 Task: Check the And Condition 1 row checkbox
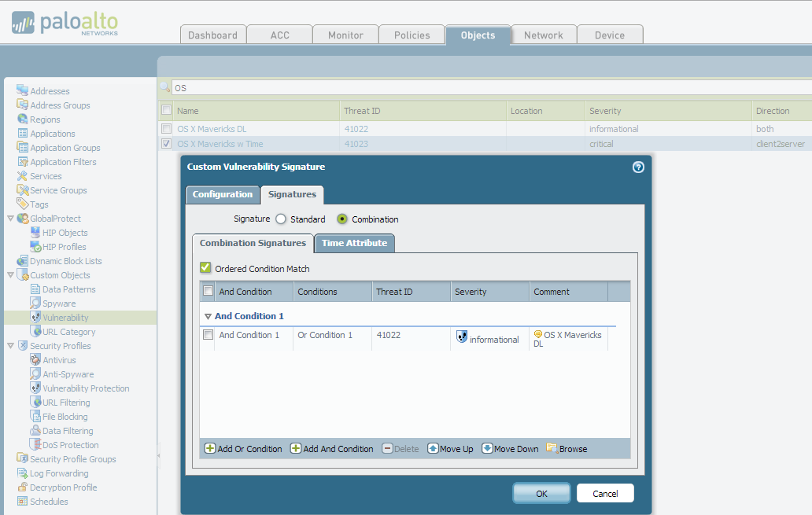pyautogui.click(x=209, y=335)
